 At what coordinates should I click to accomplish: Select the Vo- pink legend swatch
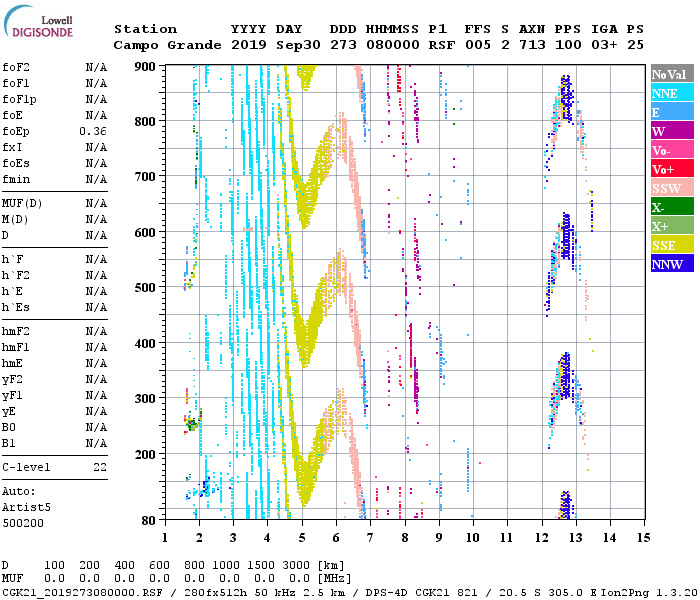click(x=672, y=150)
